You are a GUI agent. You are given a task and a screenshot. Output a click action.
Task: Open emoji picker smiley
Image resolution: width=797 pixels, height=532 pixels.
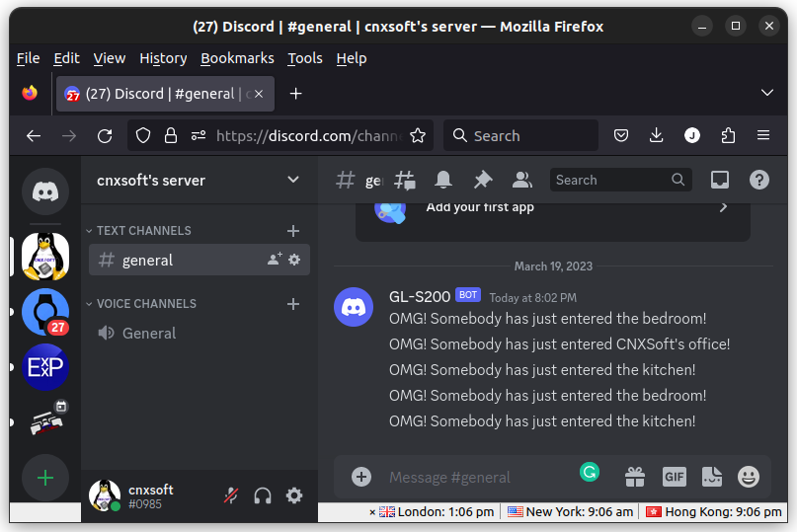click(x=749, y=477)
